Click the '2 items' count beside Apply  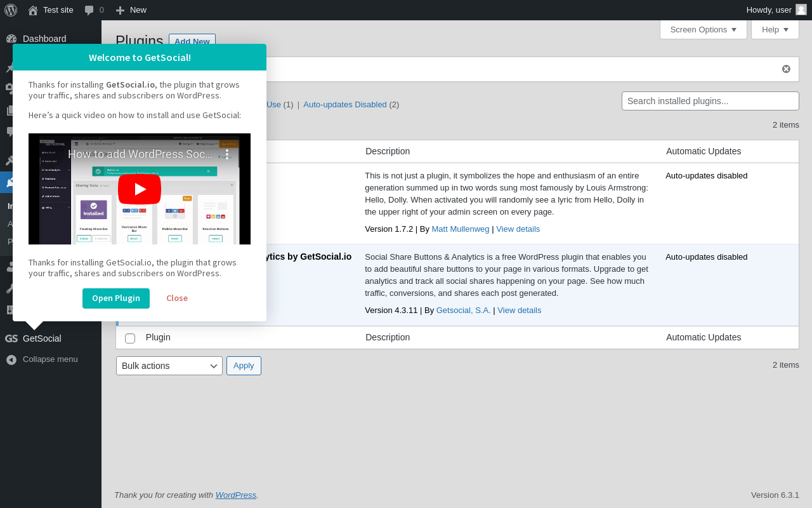pos(786,365)
